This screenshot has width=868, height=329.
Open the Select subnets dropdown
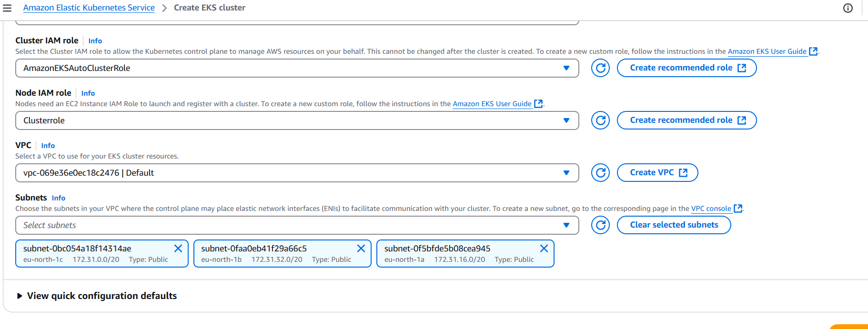click(x=297, y=225)
